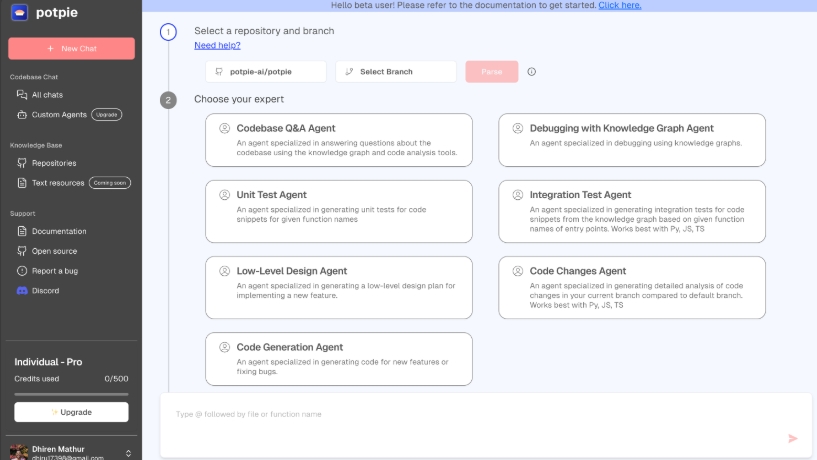817x460 pixels.
Task: Click the send arrow icon in chat box
Action: pos(793,438)
